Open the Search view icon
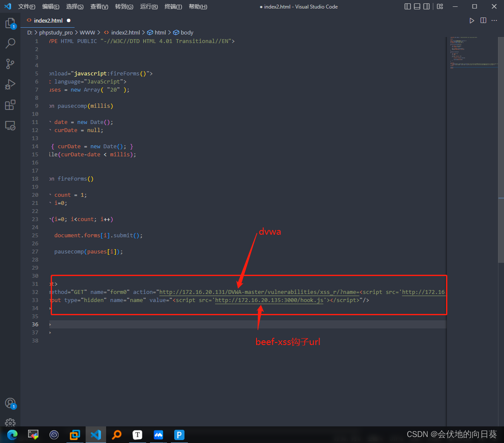The width and height of the screenshot is (504, 443). (x=10, y=43)
